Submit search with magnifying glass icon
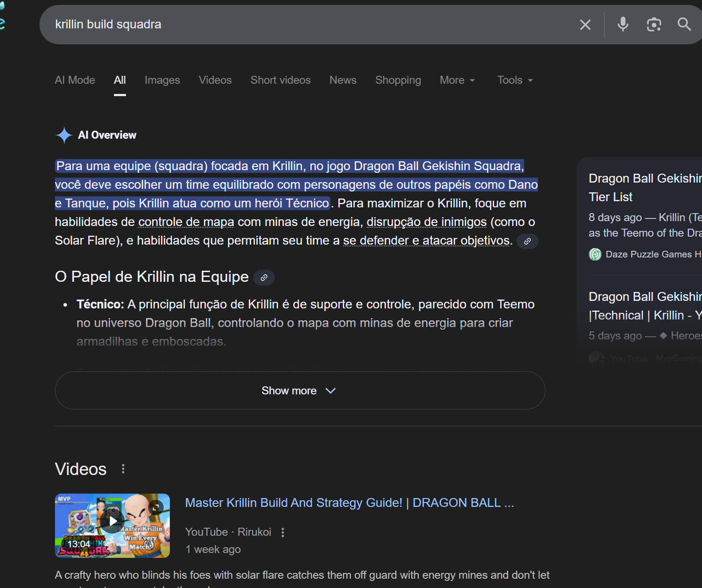 (x=684, y=24)
